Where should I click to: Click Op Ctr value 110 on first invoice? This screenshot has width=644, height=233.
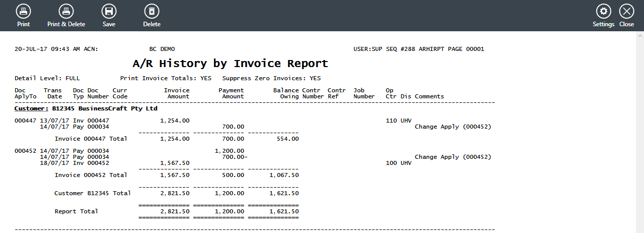pyautogui.click(x=391, y=121)
